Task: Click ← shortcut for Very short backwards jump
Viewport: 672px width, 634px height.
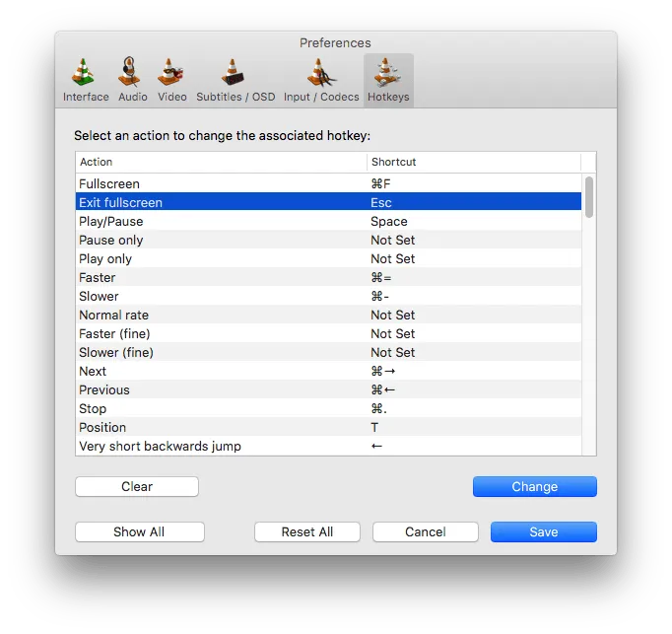Action: click(376, 446)
